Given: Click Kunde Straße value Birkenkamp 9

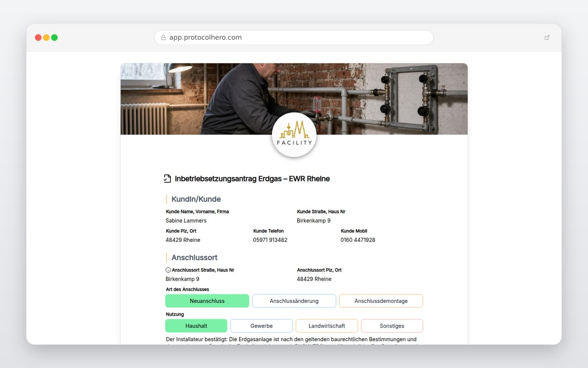Looking at the screenshot, I should tap(313, 221).
